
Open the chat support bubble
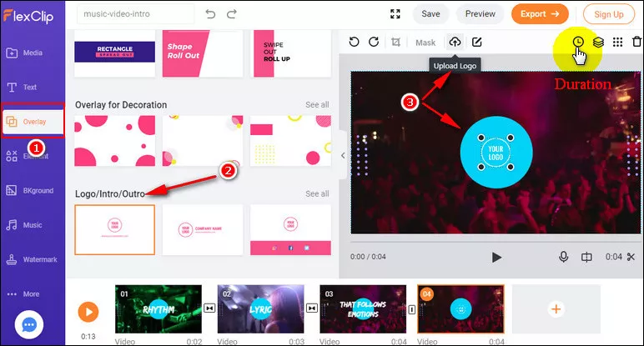pyautogui.click(x=28, y=324)
